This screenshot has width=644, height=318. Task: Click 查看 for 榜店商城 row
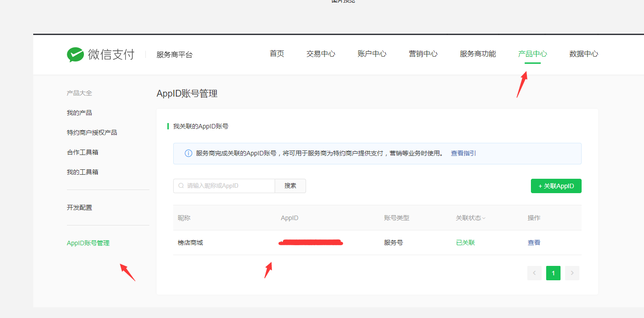click(x=534, y=243)
